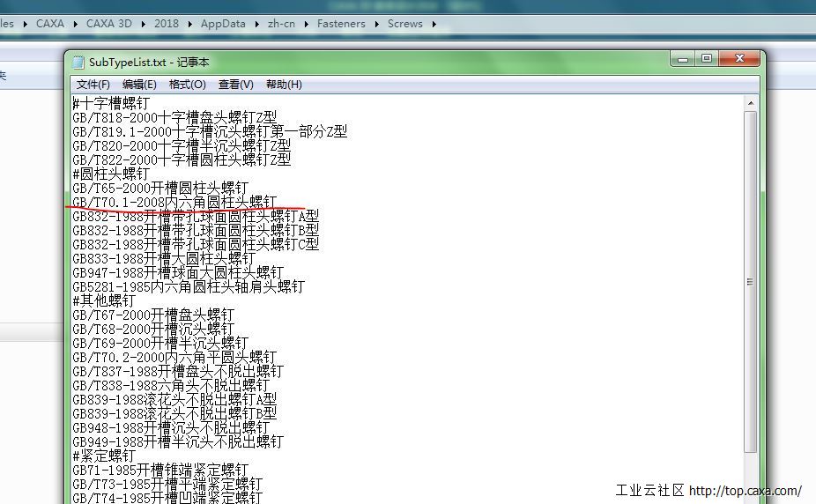816x504 pixels.
Task: Close the SubTypeList.txt Notepad window
Action: (x=739, y=59)
